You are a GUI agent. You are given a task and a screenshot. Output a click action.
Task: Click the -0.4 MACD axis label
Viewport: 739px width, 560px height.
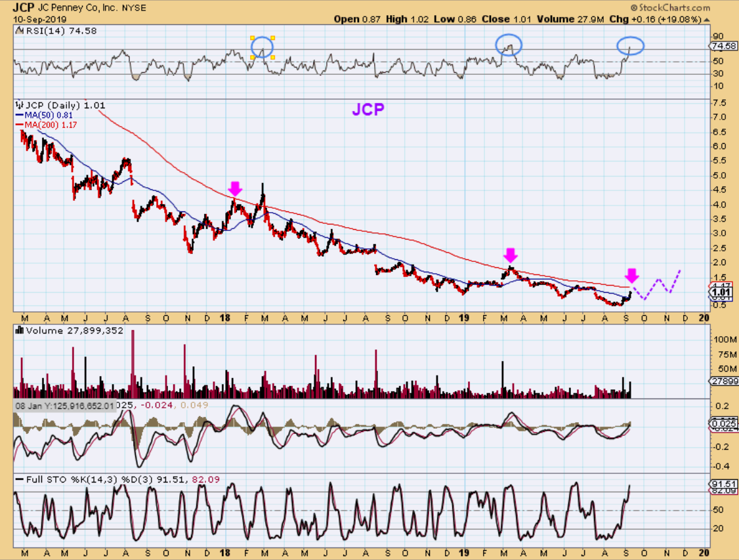coord(721,466)
